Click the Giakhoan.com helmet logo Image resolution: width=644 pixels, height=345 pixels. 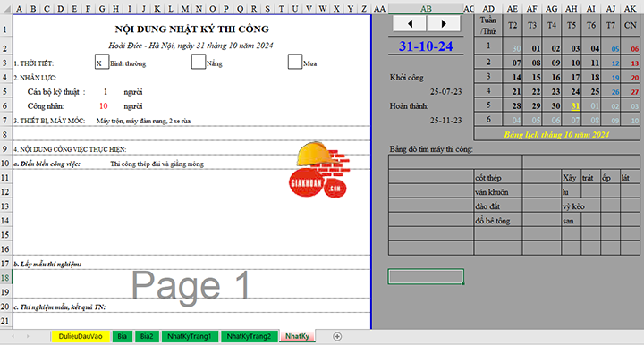[x=319, y=170]
